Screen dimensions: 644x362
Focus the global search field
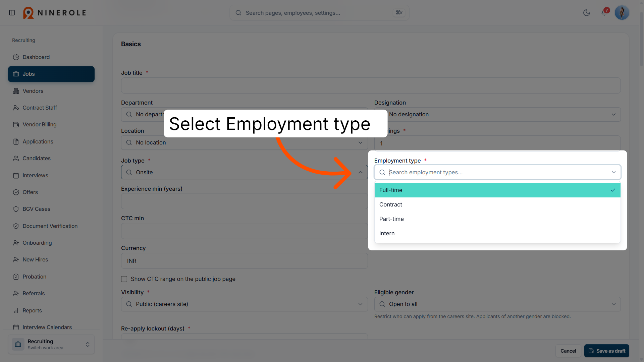(319, 13)
